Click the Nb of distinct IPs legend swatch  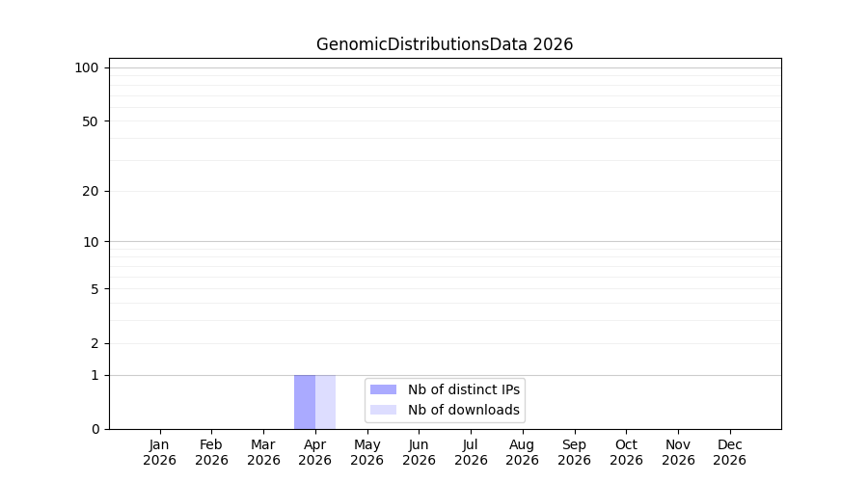coord(383,389)
